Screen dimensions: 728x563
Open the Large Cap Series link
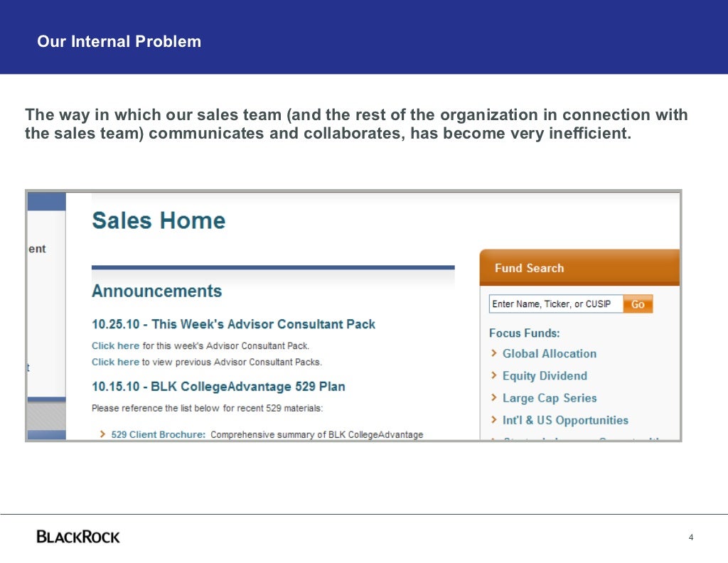(x=549, y=398)
